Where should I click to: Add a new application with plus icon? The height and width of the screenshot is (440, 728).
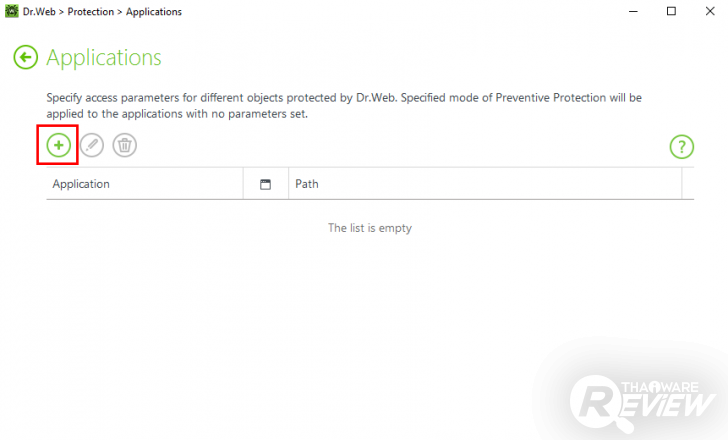[59, 146]
